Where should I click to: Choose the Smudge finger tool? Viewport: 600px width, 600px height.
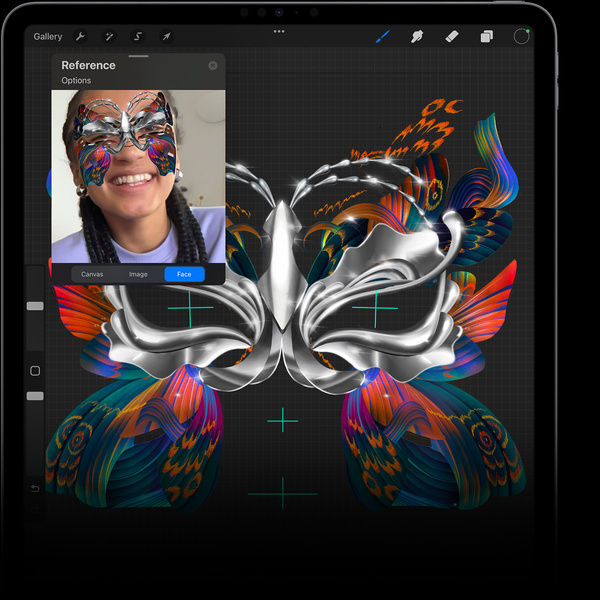[x=417, y=37]
